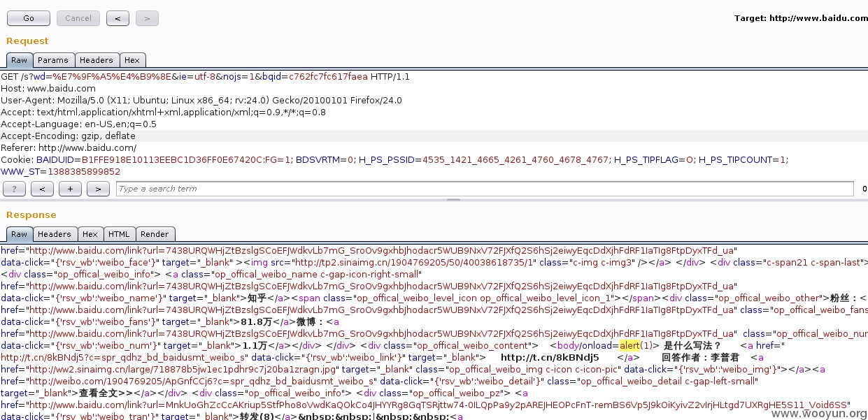Click the User-Agent header line

click(x=201, y=101)
